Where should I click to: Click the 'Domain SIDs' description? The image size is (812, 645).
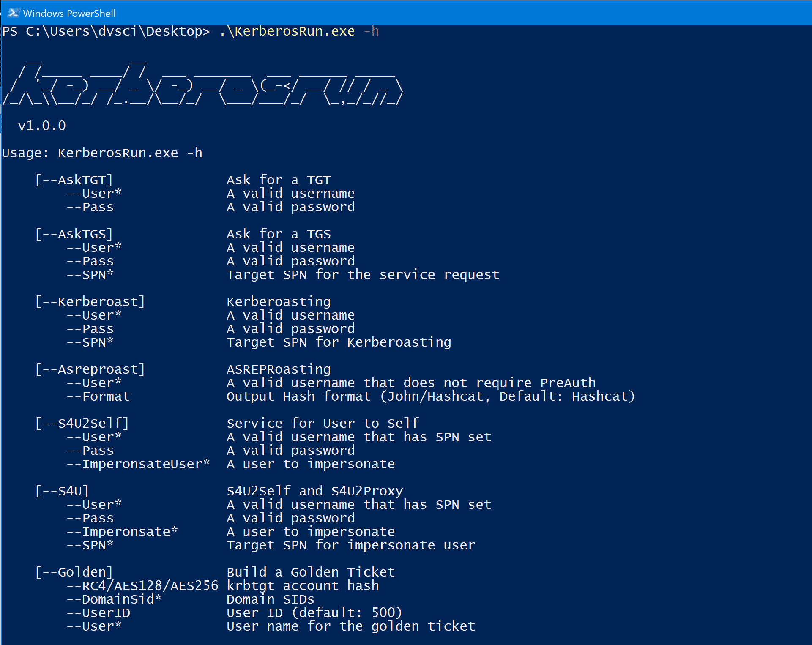pyautogui.click(x=271, y=599)
